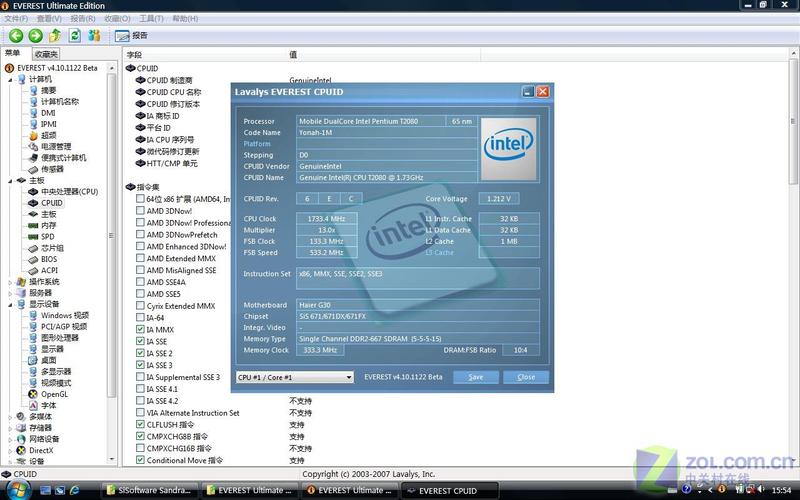
Task: Open the 文件(F) menu
Action: 16,18
